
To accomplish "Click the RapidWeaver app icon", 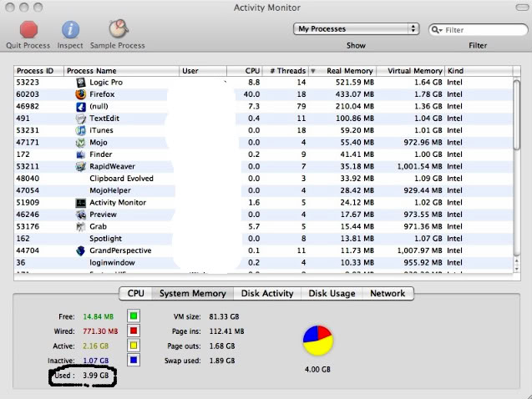I will 81,166.
